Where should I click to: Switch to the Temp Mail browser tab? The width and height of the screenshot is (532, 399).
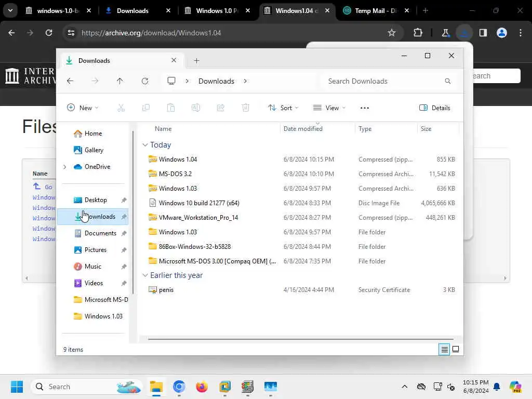(376, 10)
